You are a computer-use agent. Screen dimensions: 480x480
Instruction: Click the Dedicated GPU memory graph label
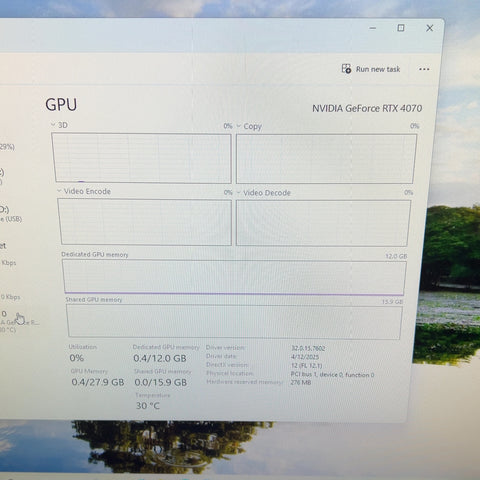[x=95, y=255]
